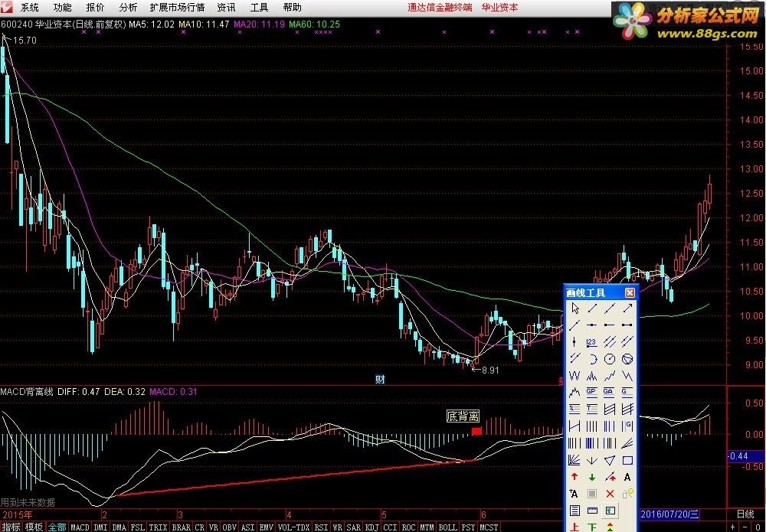The width and height of the screenshot is (766, 532).
Task: Switch to the 模板 tab
Action: pyautogui.click(x=34, y=527)
